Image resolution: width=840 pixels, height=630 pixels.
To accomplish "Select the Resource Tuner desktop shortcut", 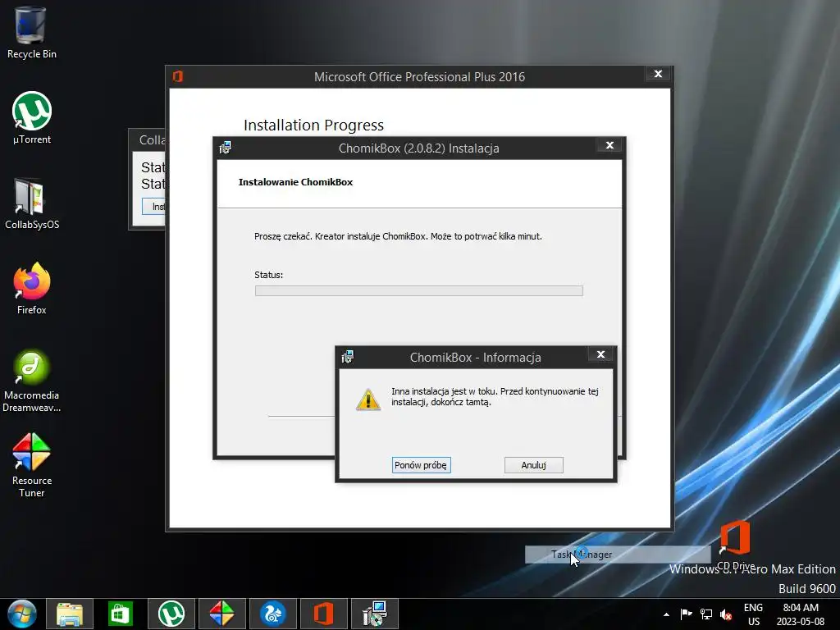I will coord(32,465).
